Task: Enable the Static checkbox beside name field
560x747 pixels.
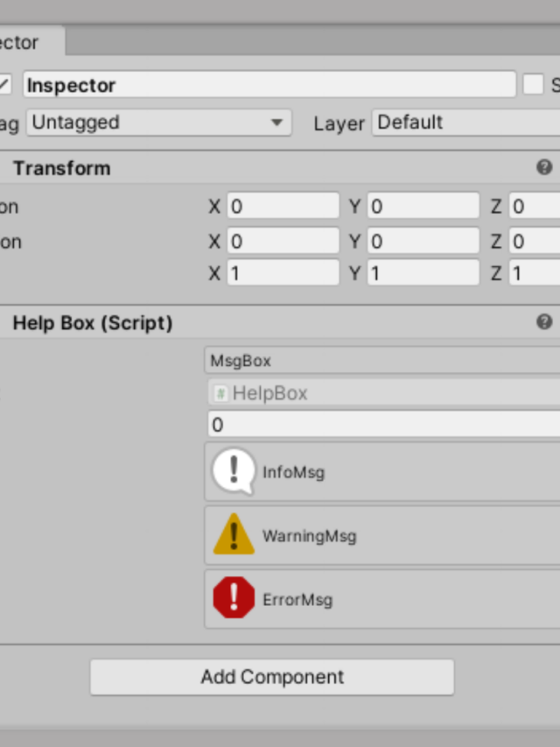Action: point(533,85)
